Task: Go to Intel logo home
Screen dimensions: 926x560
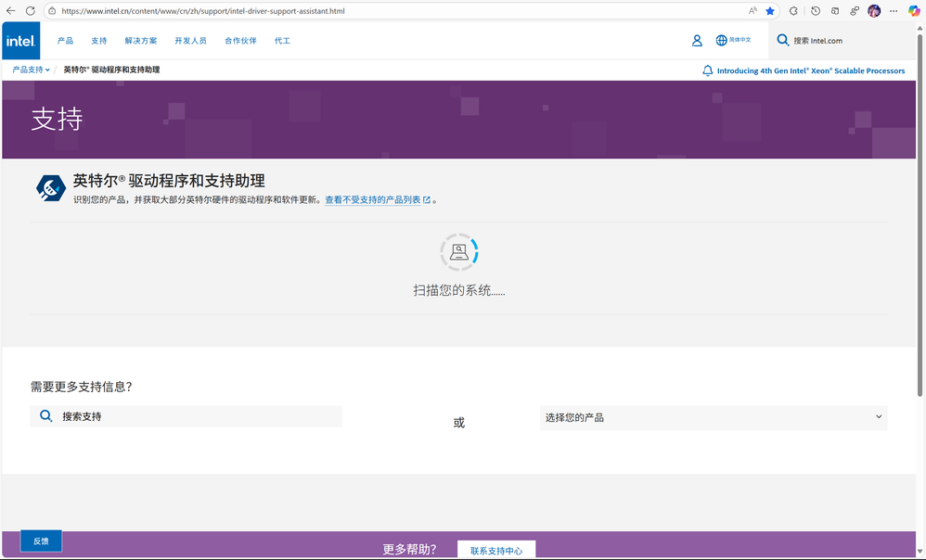Action: (x=20, y=41)
